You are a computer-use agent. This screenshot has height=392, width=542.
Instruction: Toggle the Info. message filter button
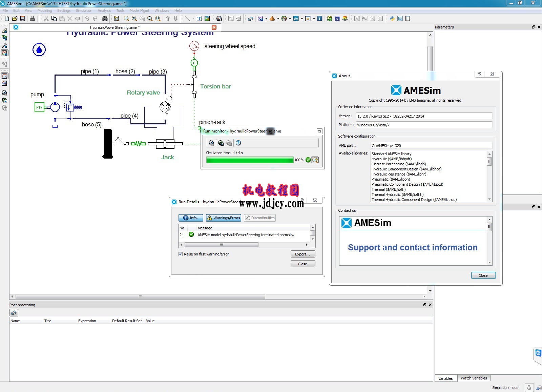[x=190, y=218]
